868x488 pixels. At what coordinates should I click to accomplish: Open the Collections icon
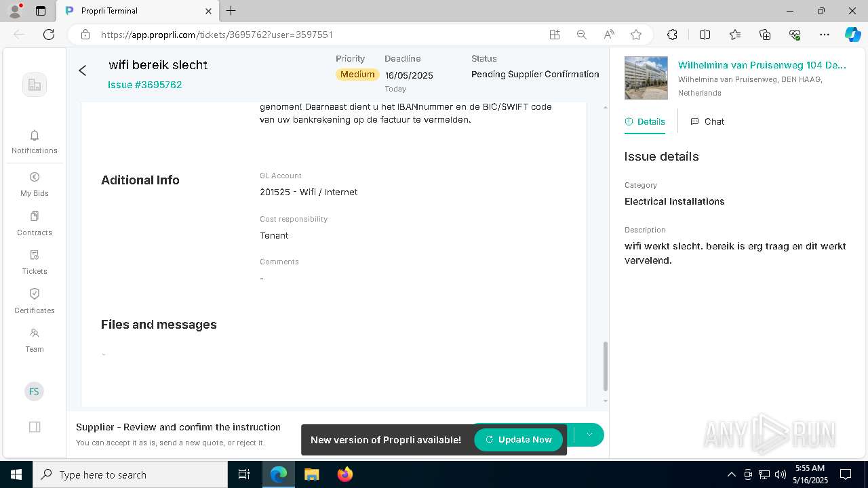pyautogui.click(x=765, y=35)
